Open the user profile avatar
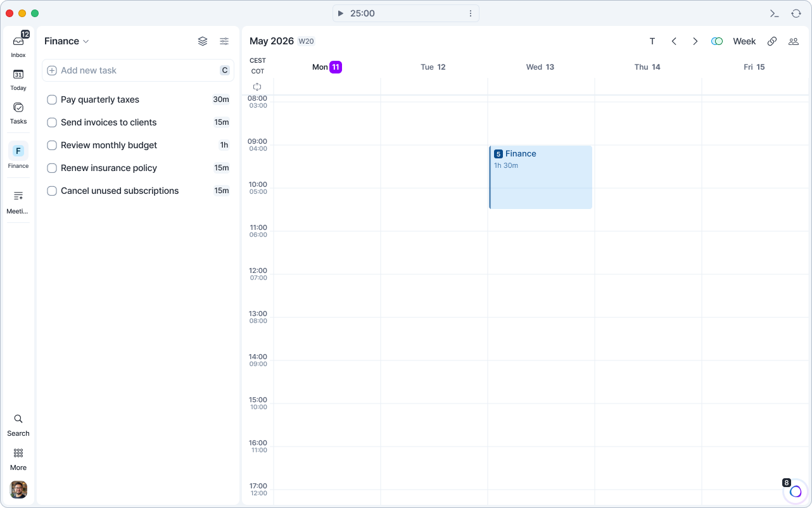812x508 pixels. click(x=18, y=490)
